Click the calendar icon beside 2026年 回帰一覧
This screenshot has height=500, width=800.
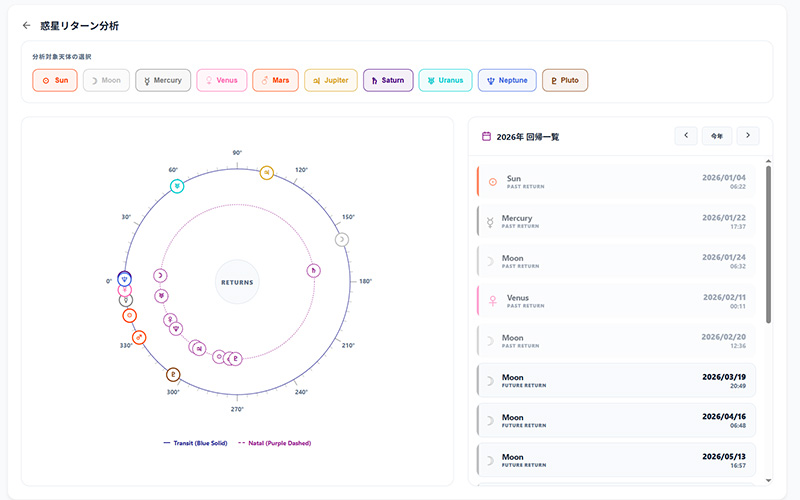(x=486, y=136)
